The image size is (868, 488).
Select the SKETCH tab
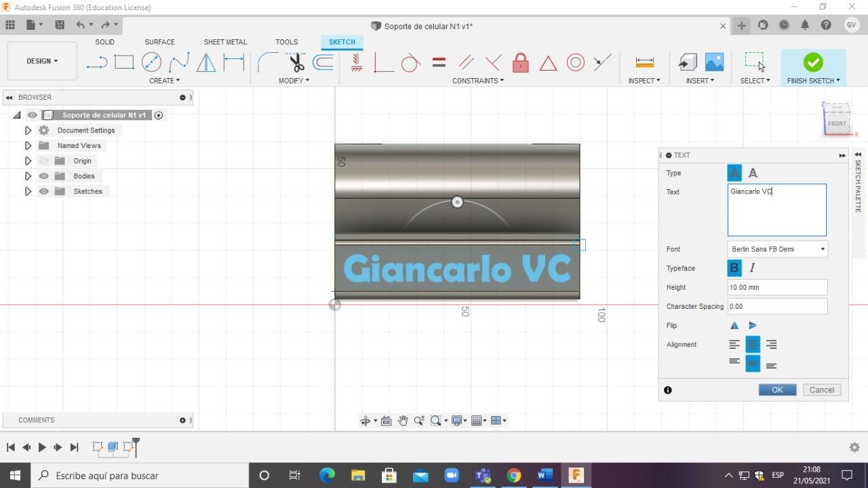click(342, 42)
